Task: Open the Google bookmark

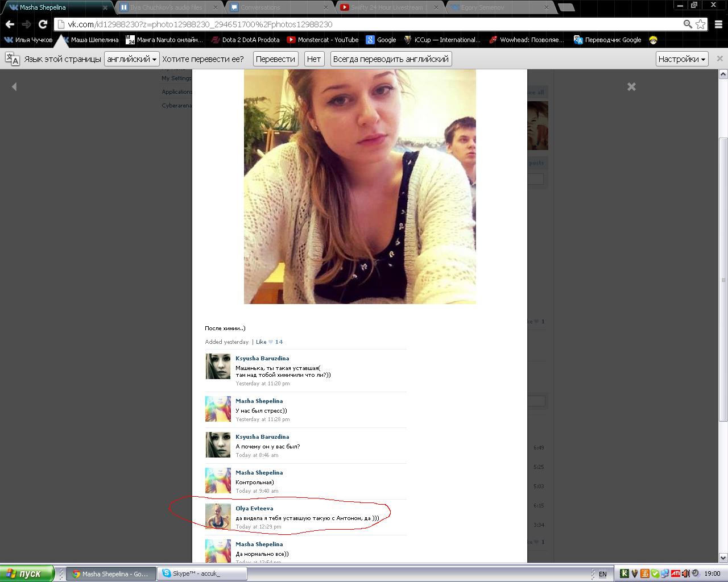Action: tap(381, 40)
